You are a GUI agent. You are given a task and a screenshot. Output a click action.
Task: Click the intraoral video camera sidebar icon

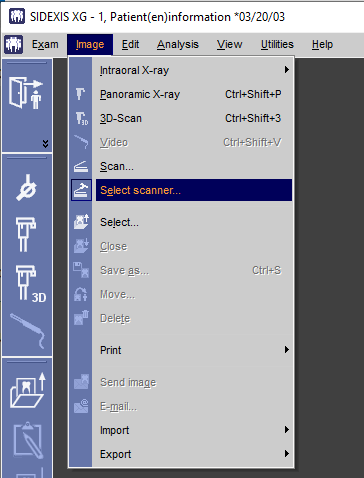pos(27,330)
